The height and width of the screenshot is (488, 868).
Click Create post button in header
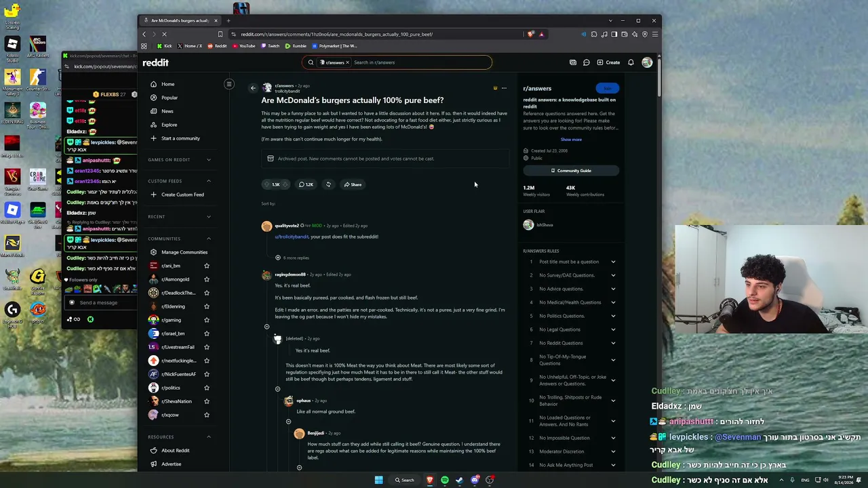point(608,62)
